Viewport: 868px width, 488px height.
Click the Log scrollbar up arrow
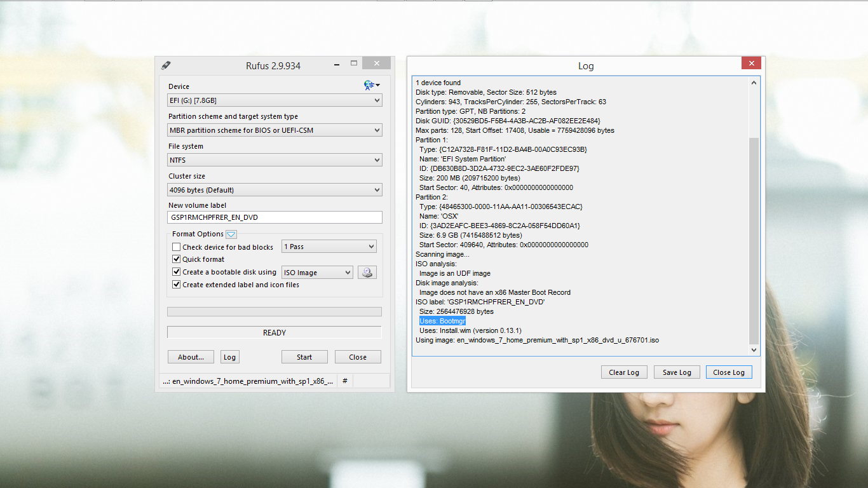pyautogui.click(x=754, y=83)
